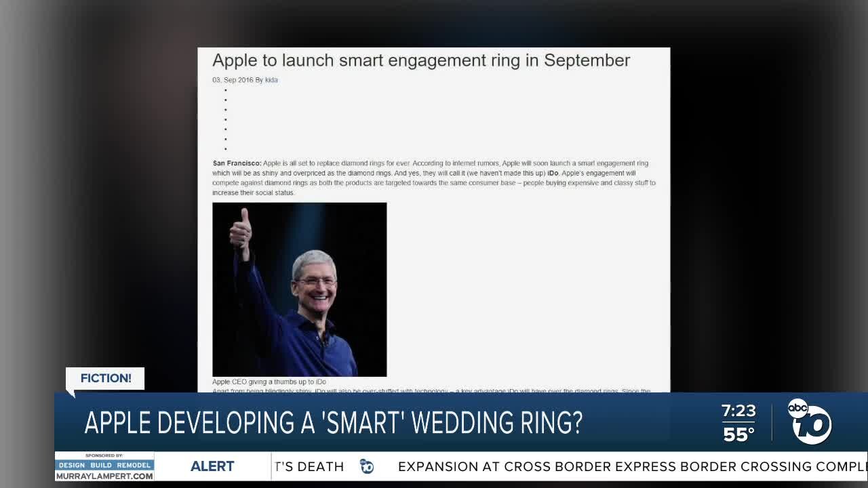Click the ticker headline about Cross Border Express expansion

(x=633, y=466)
